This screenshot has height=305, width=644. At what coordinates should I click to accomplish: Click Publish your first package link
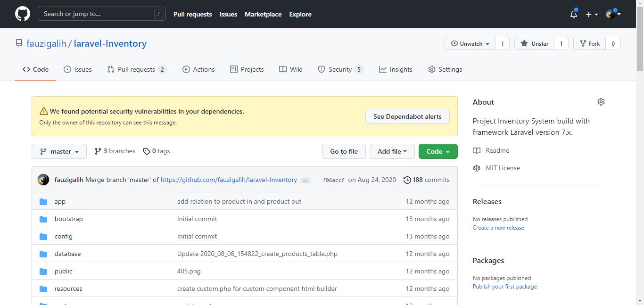tap(504, 287)
